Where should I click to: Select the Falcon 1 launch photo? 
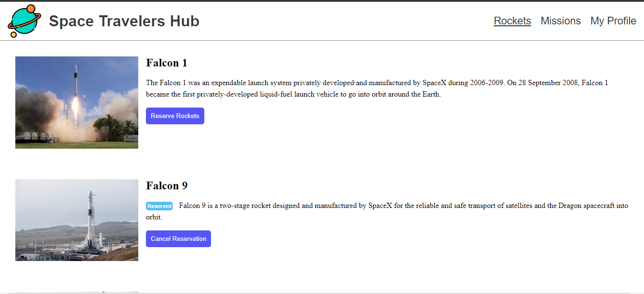click(x=77, y=102)
